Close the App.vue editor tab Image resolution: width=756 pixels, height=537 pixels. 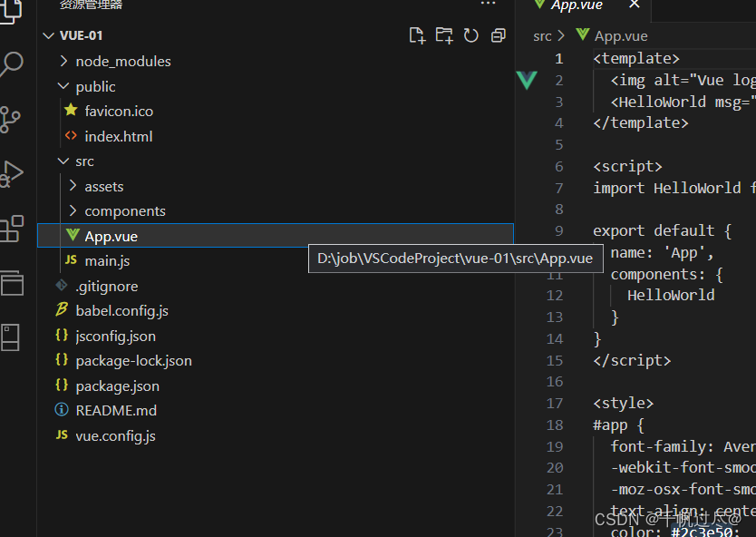tap(635, 5)
